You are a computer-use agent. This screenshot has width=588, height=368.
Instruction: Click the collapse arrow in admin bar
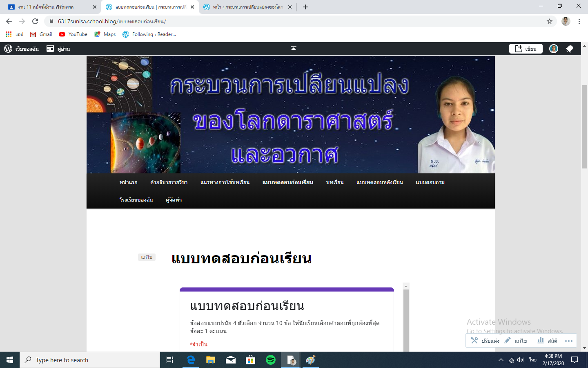293,49
